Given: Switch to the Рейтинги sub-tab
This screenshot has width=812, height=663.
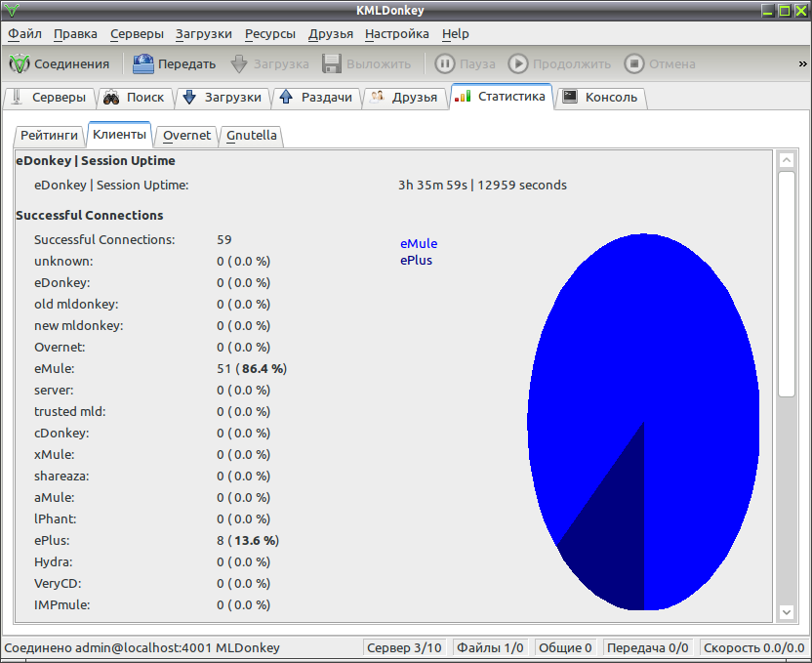Looking at the screenshot, I should (x=49, y=136).
